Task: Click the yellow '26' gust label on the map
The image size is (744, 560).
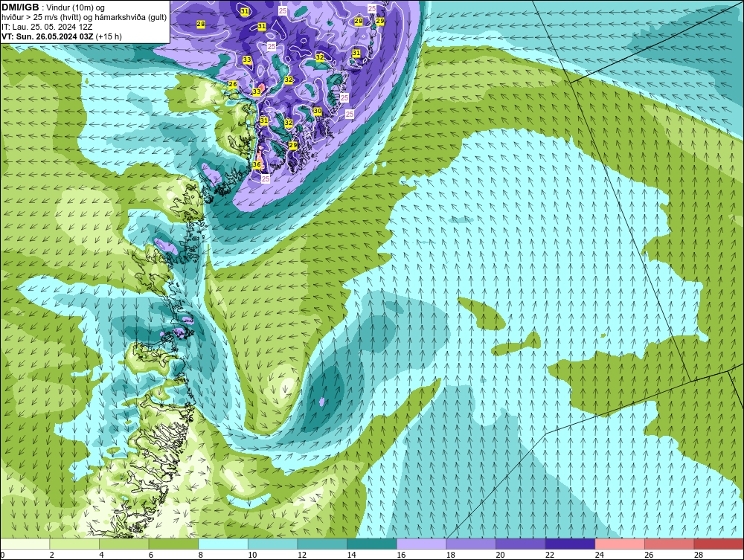Action: tap(232, 84)
